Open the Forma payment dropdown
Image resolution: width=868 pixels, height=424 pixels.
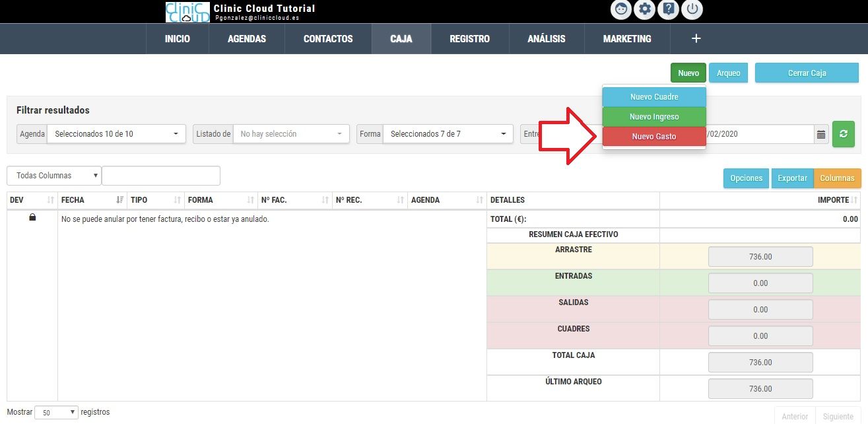447,134
